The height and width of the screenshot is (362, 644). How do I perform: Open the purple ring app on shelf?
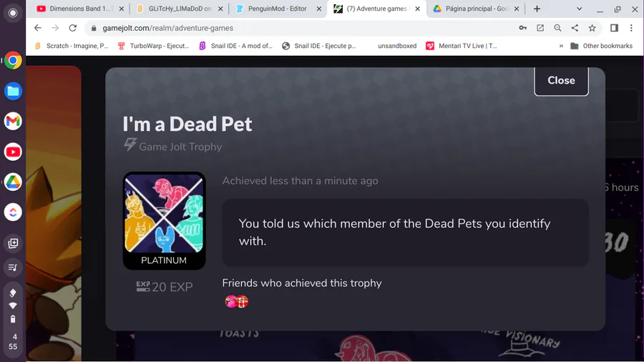pos(13,212)
